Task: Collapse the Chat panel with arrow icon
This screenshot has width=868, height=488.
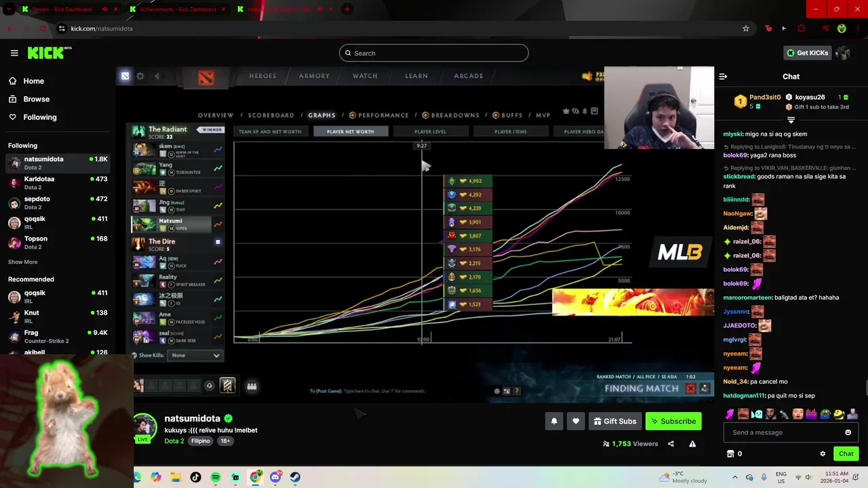Action: [x=723, y=77]
